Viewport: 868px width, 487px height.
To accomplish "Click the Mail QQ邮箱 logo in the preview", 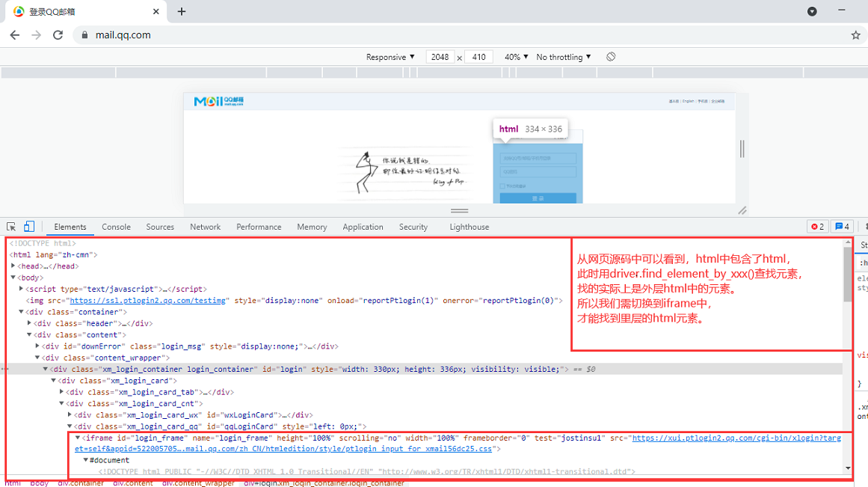I will (218, 102).
